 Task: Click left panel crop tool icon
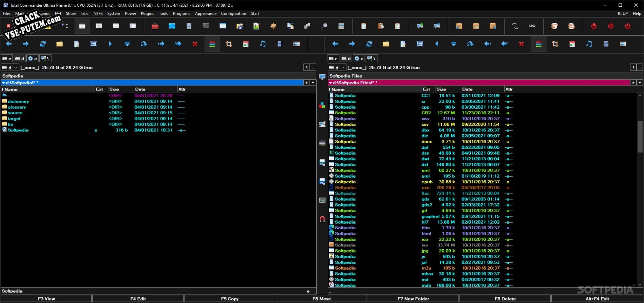[229, 44]
